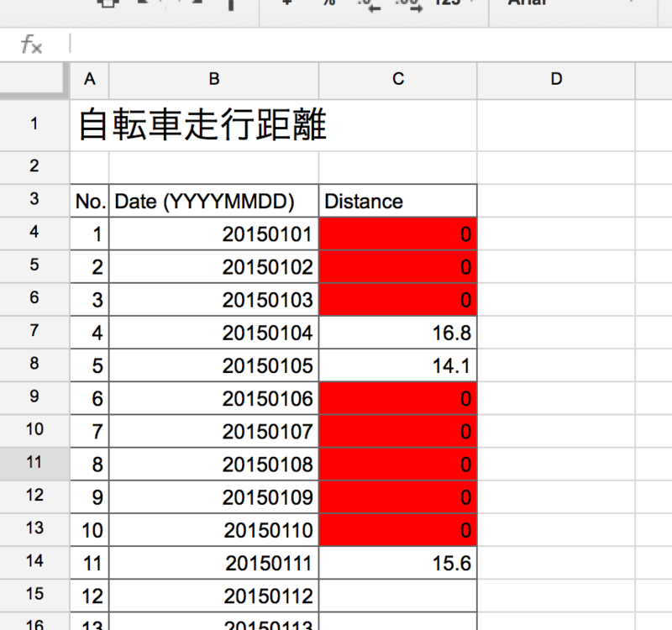Image resolution: width=672 pixels, height=630 pixels.
Task: Click the title cell 自転車走行距離
Action: click(x=274, y=124)
